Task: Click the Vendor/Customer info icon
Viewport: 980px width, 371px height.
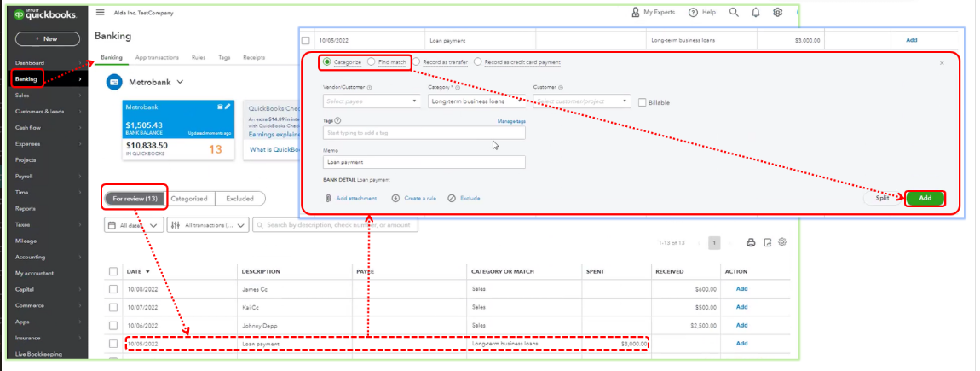Action: tap(369, 88)
